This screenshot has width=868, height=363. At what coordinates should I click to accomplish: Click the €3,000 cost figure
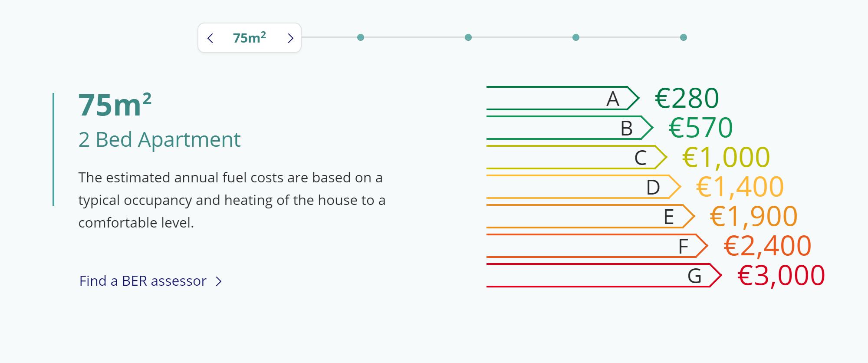(x=781, y=275)
